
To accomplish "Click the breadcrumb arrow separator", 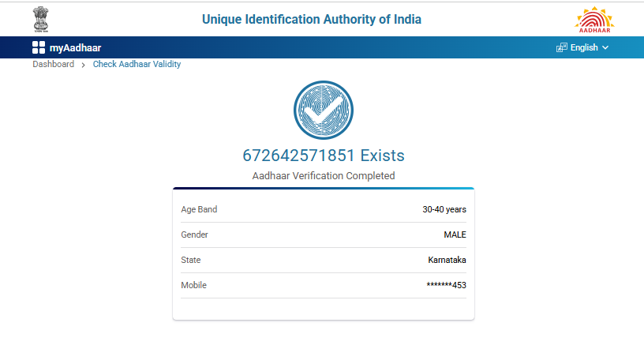I will click(84, 65).
